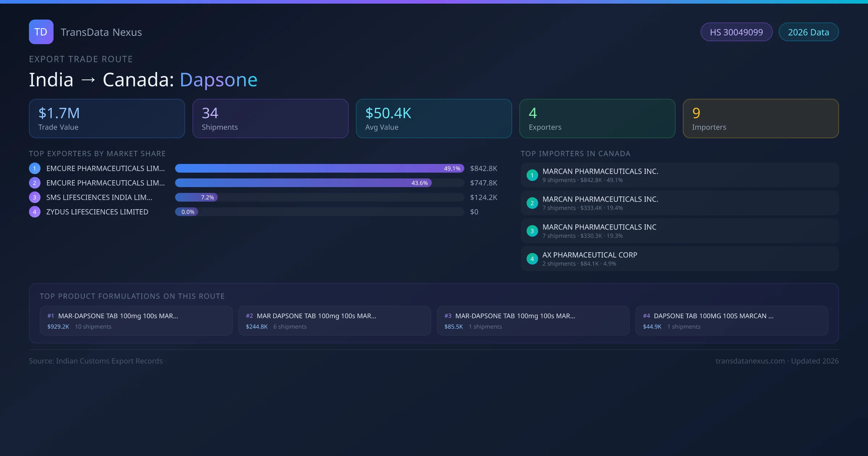The height and width of the screenshot is (456, 868).
Task: Click the green rank 1 importer badge
Action: point(532,175)
